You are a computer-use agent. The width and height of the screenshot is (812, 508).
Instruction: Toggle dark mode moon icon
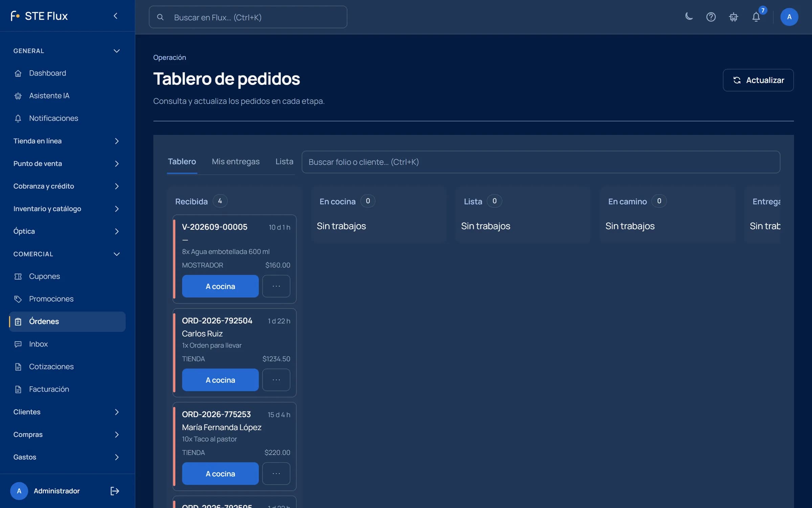tap(689, 17)
